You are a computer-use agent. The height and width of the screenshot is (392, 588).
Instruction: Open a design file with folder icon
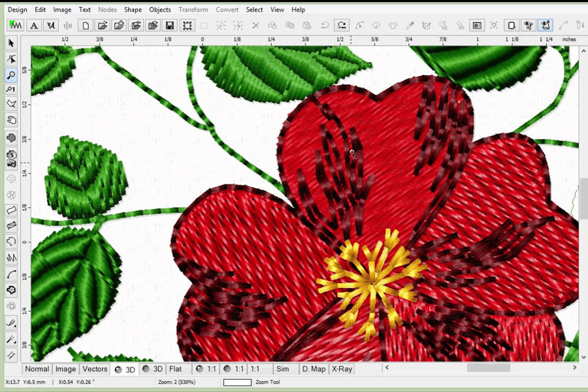pos(103,25)
